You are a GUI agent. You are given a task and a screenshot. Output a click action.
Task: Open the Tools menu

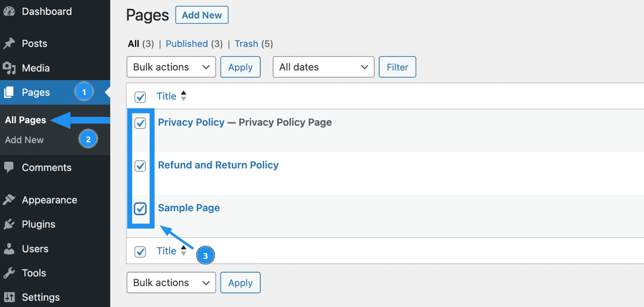tap(55, 273)
